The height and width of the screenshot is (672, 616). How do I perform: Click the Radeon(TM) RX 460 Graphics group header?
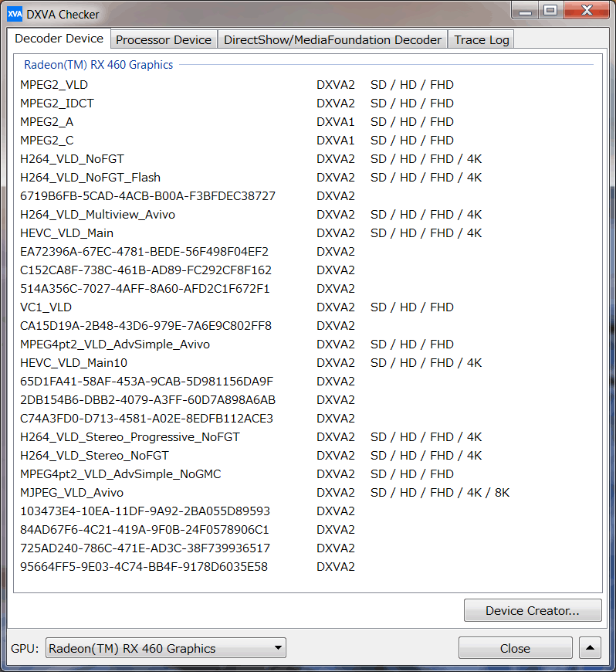click(x=99, y=65)
